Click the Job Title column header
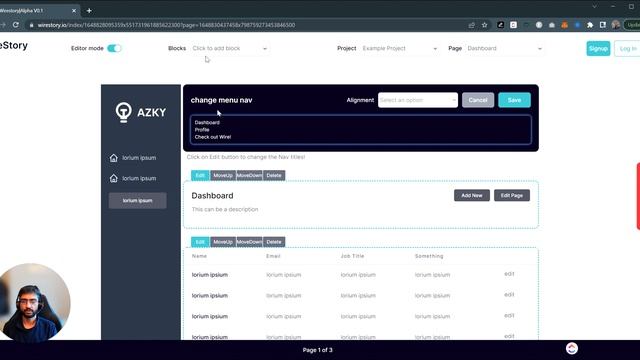The height and width of the screenshot is (360, 640). click(x=352, y=256)
